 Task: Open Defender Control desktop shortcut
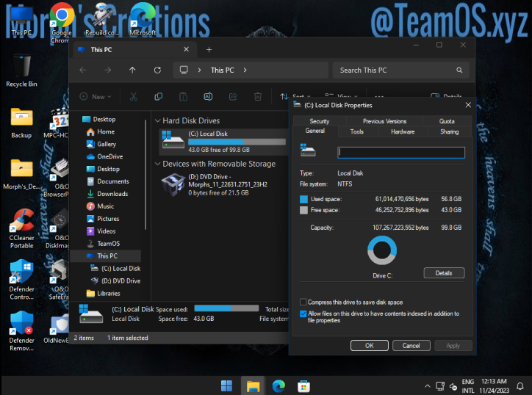pos(22,280)
